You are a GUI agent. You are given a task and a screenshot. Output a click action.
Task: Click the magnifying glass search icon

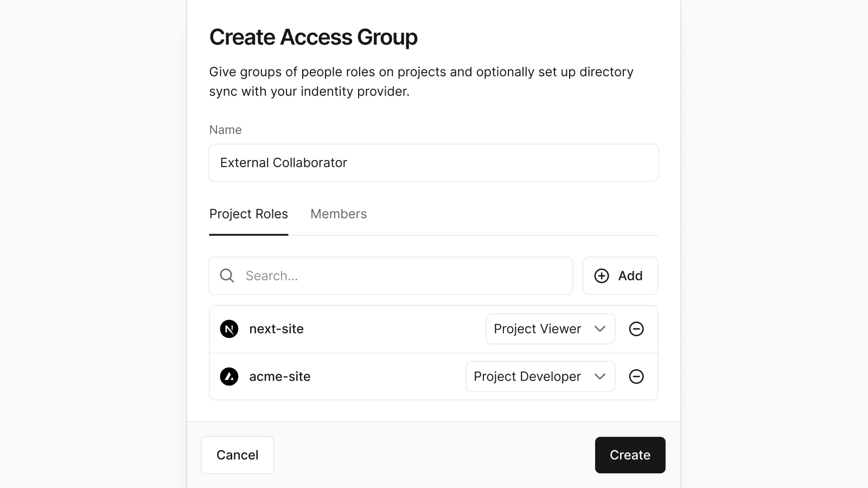(227, 275)
